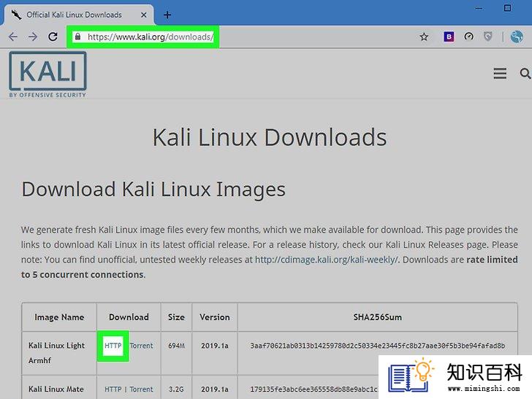Open the speedometer extension icon
This screenshot has height=399, width=532.
click(x=468, y=37)
